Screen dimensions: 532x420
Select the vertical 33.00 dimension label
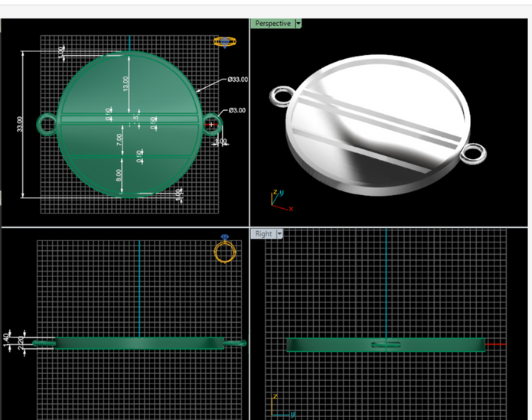click(x=20, y=124)
